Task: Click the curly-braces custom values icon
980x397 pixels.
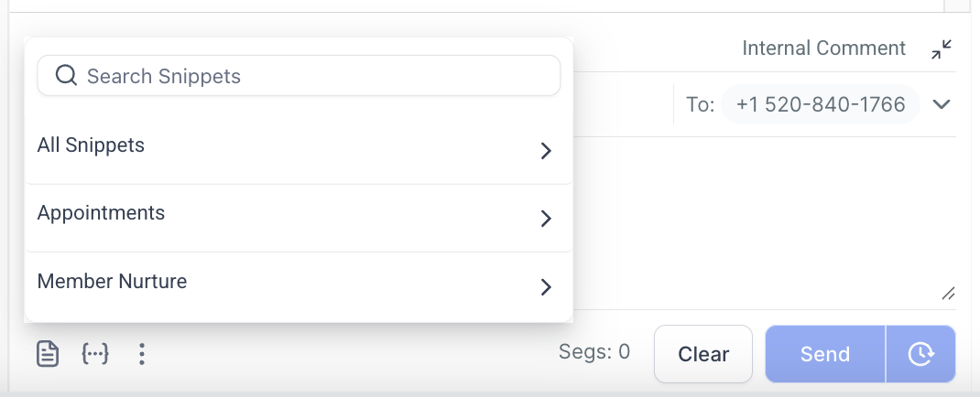Action: (95, 353)
